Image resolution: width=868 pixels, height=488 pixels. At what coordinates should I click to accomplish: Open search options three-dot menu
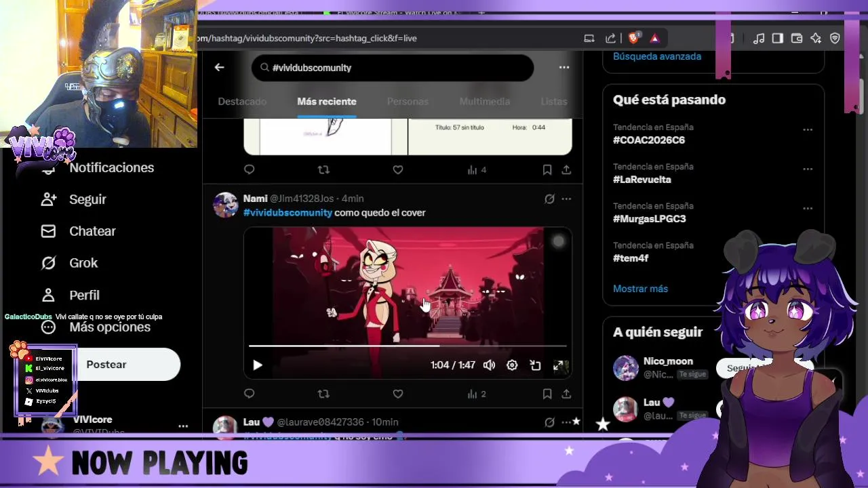point(564,67)
